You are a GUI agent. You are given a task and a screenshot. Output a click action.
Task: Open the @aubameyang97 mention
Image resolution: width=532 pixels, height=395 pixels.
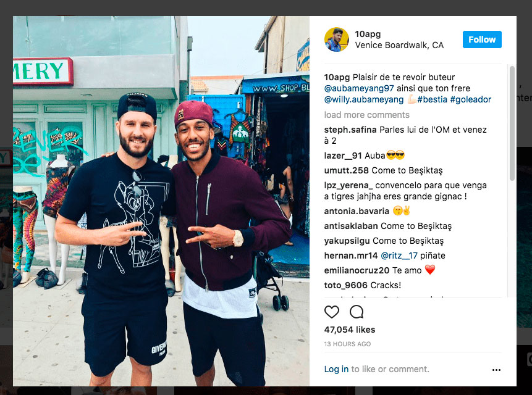click(x=359, y=88)
